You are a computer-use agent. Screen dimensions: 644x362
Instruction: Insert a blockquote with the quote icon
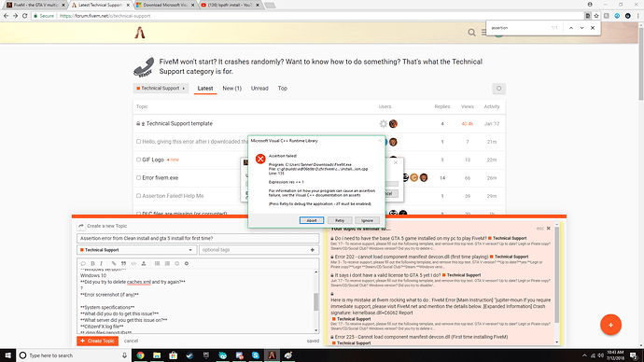[x=123, y=263]
